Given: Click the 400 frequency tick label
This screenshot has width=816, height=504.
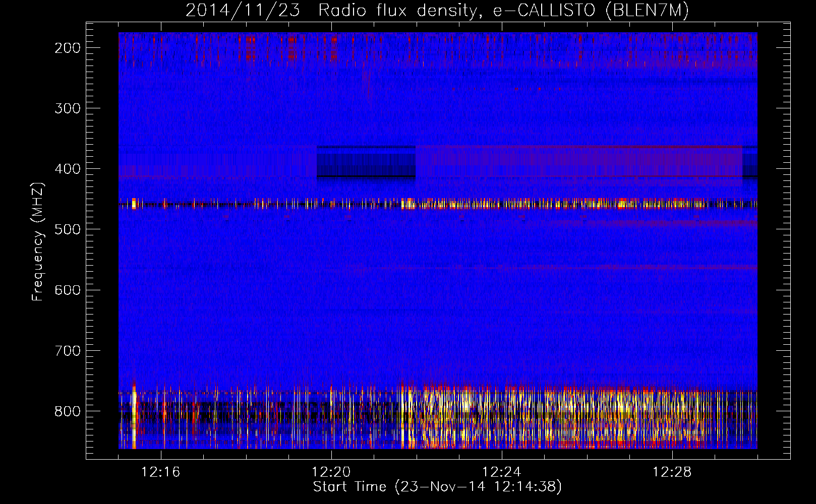Looking at the screenshot, I should pyautogui.click(x=68, y=169).
